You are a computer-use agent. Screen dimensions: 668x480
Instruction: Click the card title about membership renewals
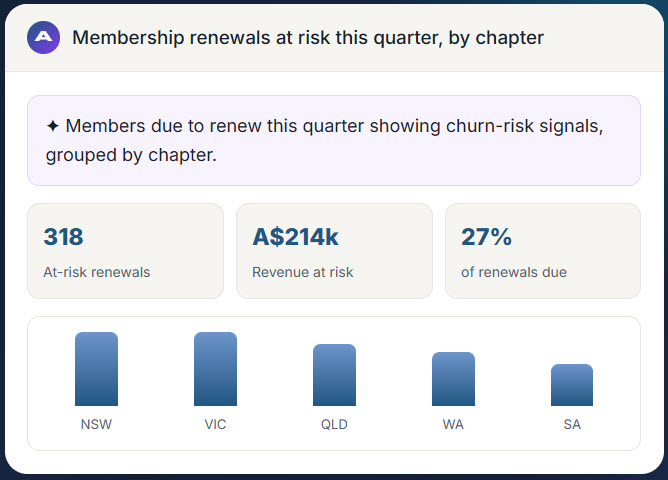point(308,37)
